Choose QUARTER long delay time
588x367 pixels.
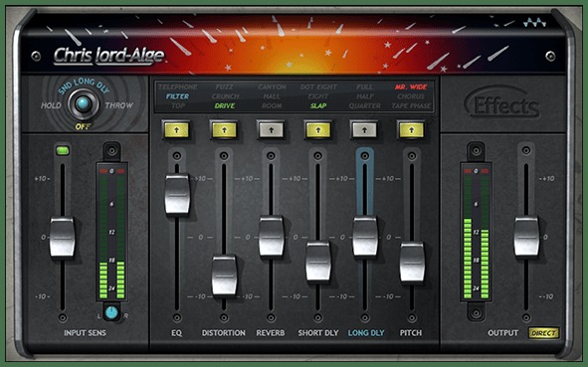coord(365,105)
